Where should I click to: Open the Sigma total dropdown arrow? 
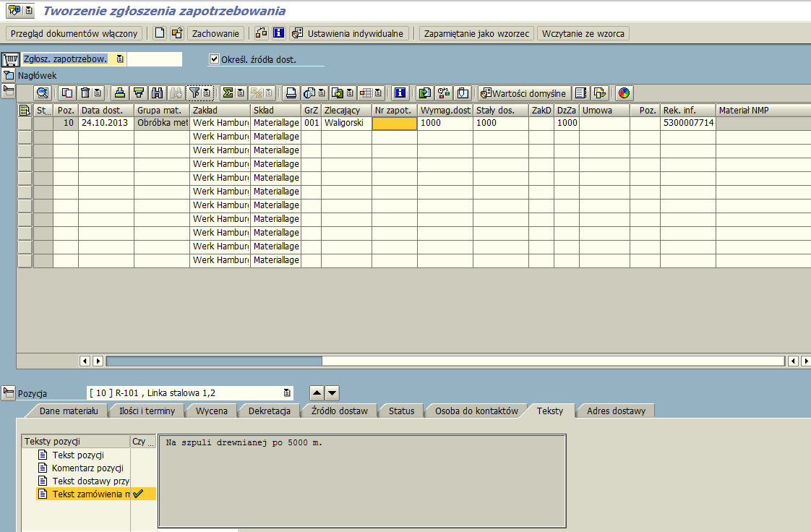tap(241, 93)
